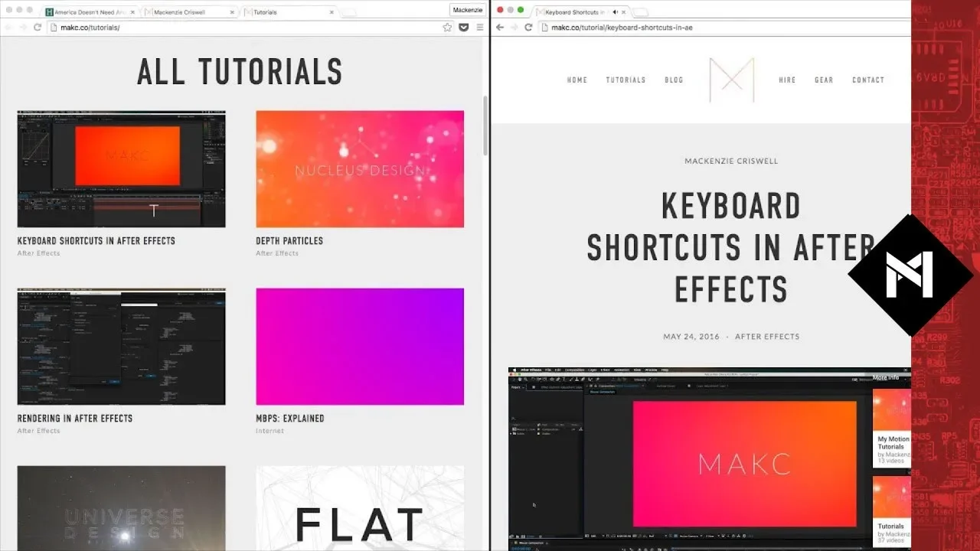Open the Hire navigation link

pyautogui.click(x=787, y=80)
